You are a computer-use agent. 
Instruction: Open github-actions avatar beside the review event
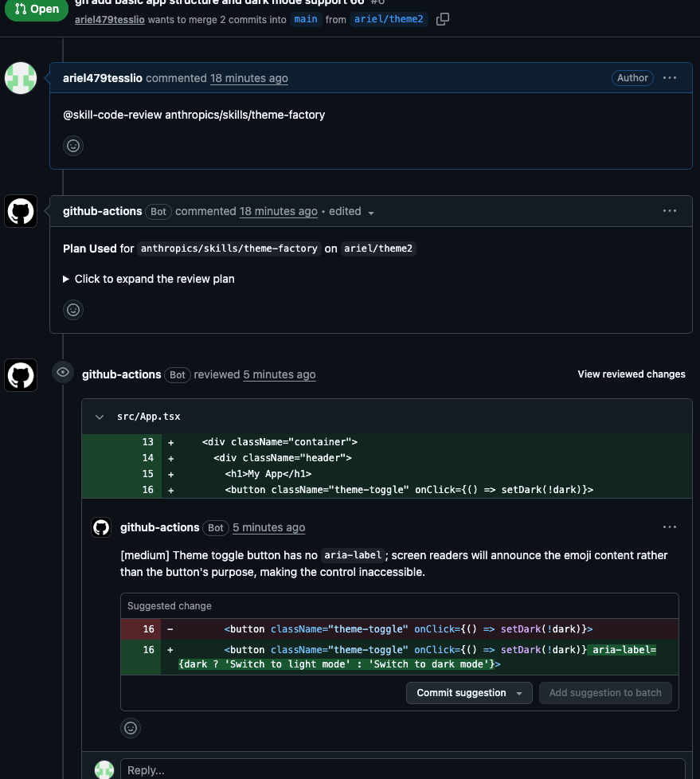pyautogui.click(x=21, y=375)
